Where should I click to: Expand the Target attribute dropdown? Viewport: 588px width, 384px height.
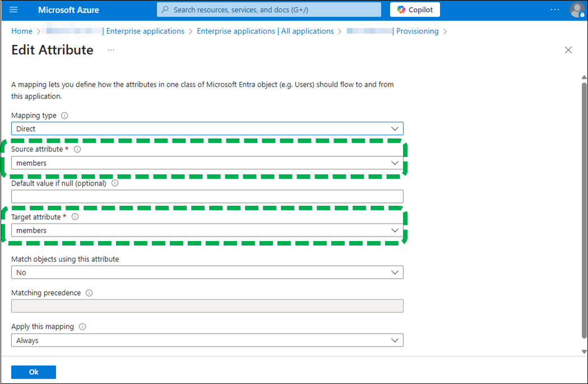207,230
